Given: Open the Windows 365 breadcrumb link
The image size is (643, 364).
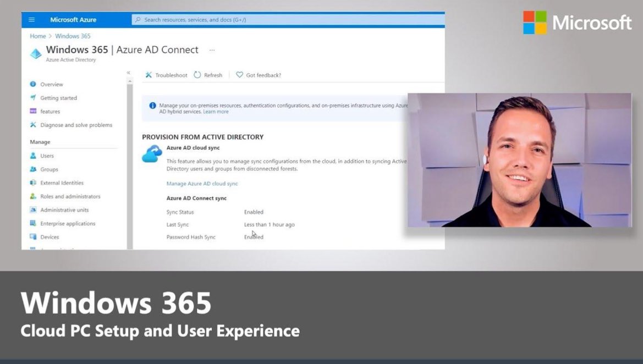Looking at the screenshot, I should point(73,36).
